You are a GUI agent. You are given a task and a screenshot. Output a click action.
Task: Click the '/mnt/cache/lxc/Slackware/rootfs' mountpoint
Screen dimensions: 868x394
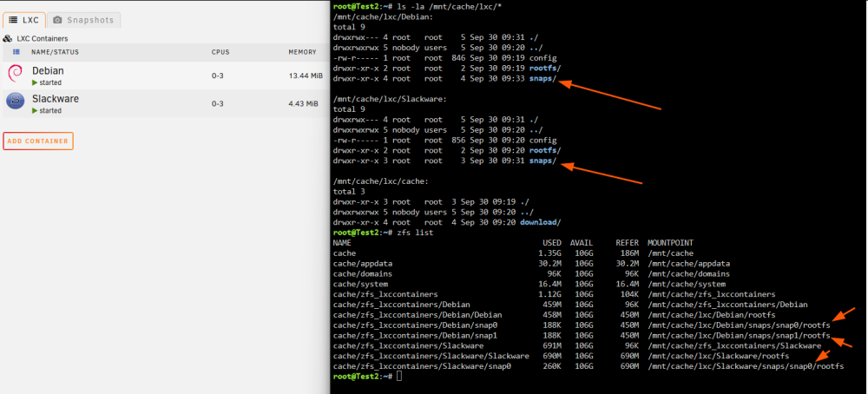point(718,357)
